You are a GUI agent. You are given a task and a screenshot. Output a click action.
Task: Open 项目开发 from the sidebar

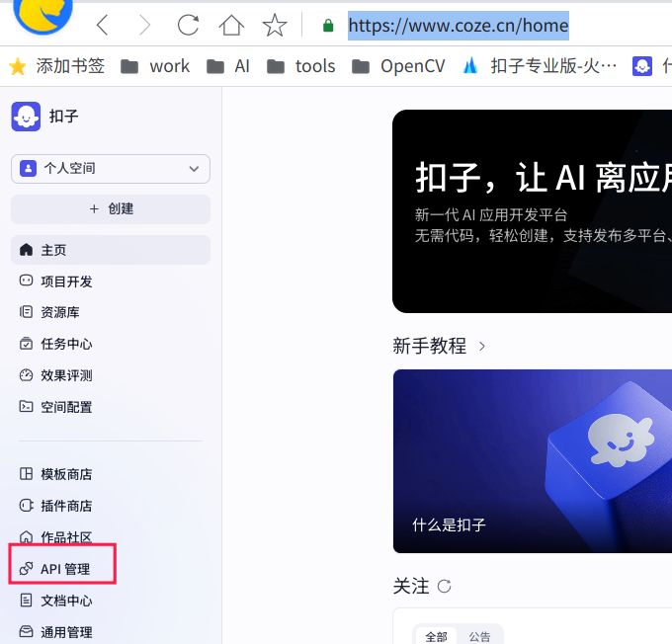click(66, 282)
